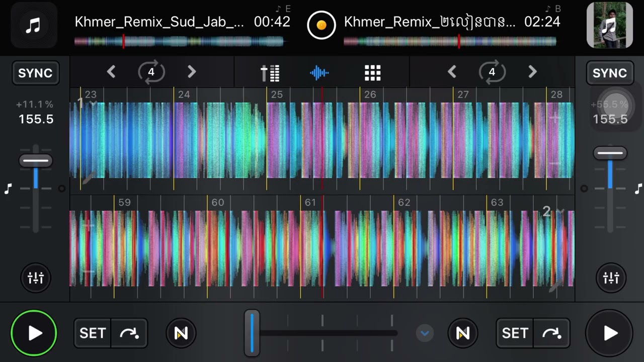Jump to the left deck cue point

click(129, 333)
